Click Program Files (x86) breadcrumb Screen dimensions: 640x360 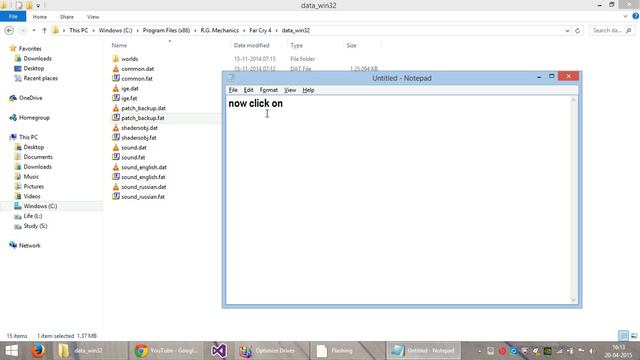[166, 31]
